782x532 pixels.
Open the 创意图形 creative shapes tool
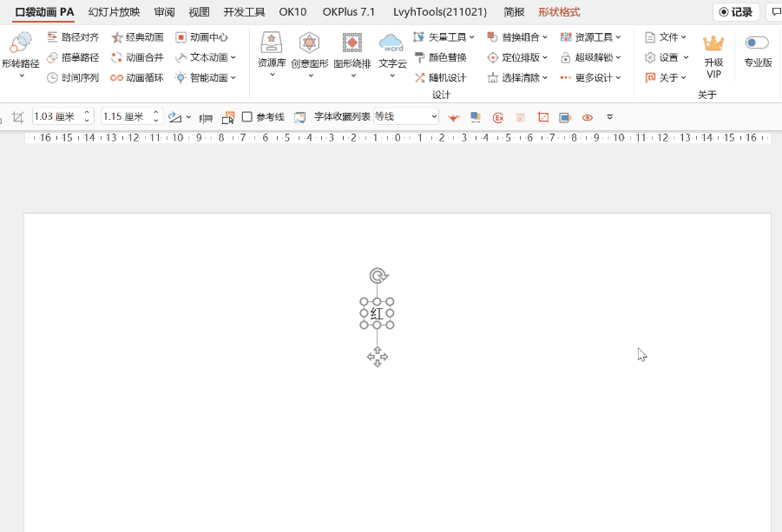[x=310, y=55]
